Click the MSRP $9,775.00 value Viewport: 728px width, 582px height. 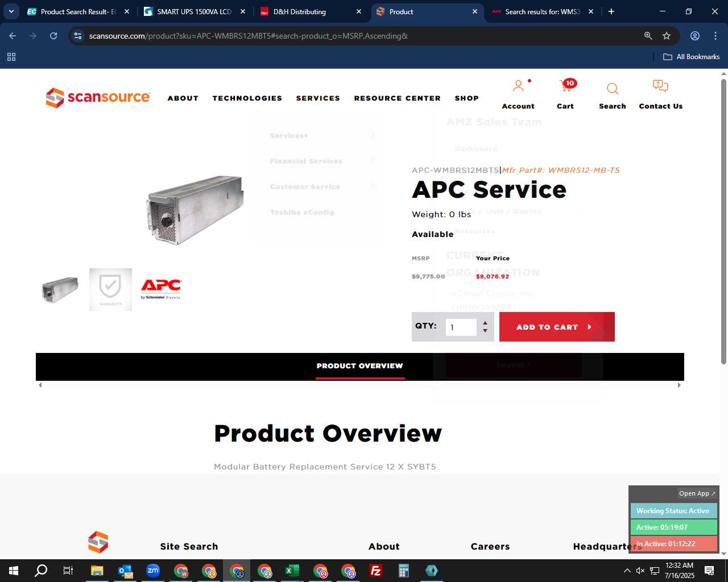[x=428, y=277]
